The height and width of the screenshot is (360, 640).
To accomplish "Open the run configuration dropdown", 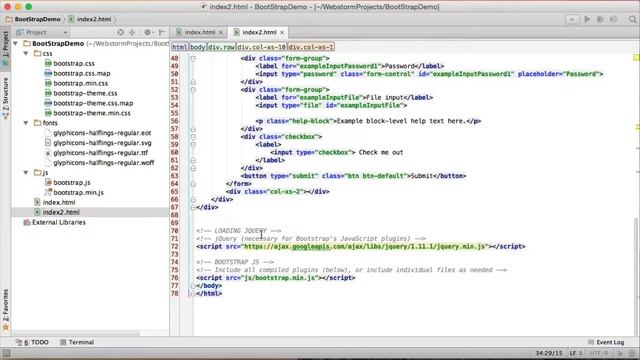I will point(572,19).
